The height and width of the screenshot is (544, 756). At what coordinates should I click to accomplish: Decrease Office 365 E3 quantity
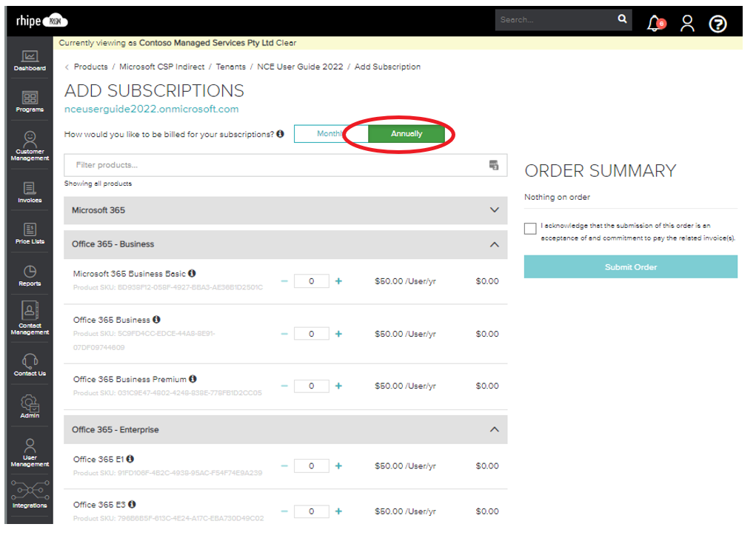coord(284,511)
